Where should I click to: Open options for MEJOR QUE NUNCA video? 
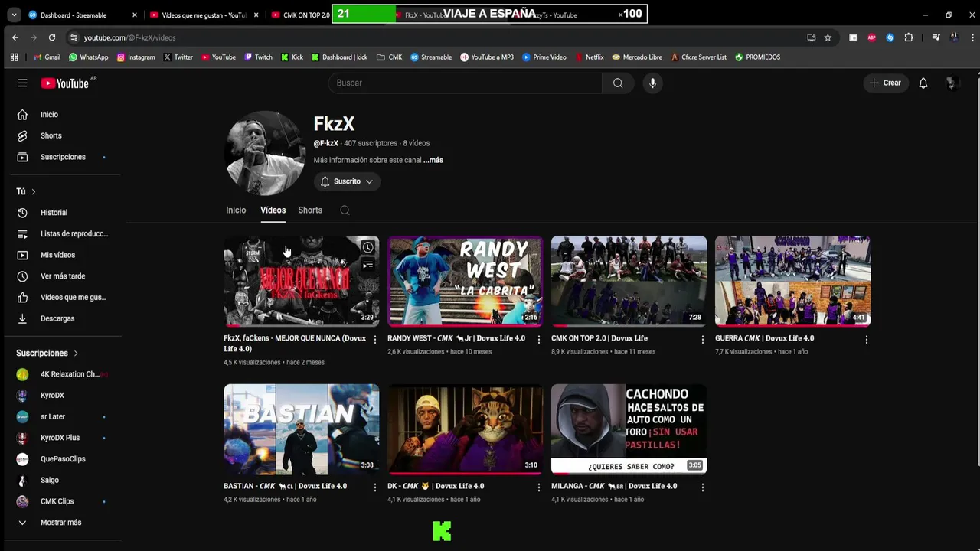point(374,339)
